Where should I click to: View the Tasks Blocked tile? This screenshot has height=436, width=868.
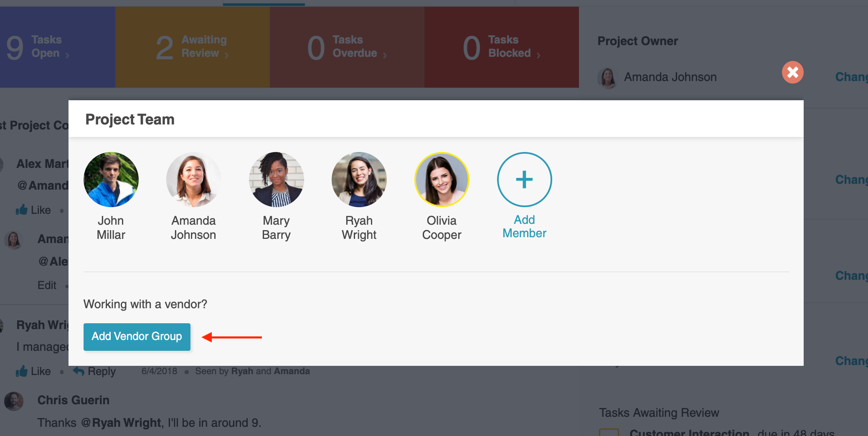[x=501, y=47]
